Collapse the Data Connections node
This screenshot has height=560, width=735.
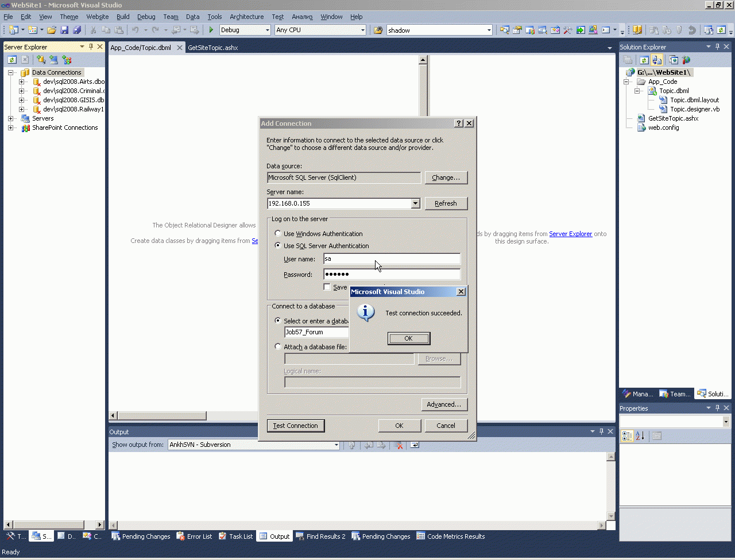pyautogui.click(x=10, y=72)
